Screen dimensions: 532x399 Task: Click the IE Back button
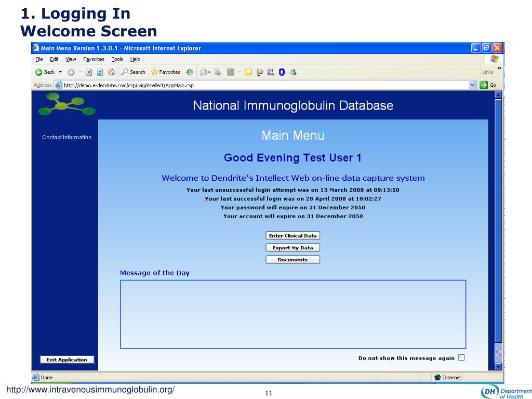45,72
